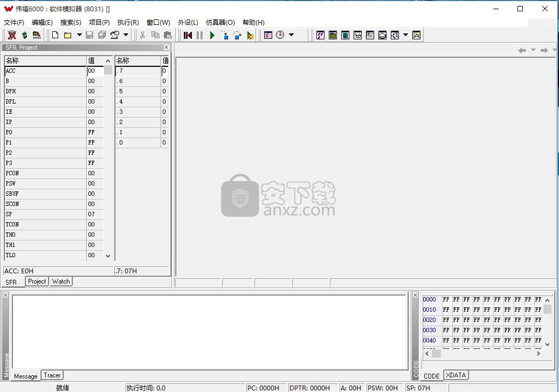The image size is (559, 392).
Task: Click the project open icon beside save all
Action: coord(114,35)
